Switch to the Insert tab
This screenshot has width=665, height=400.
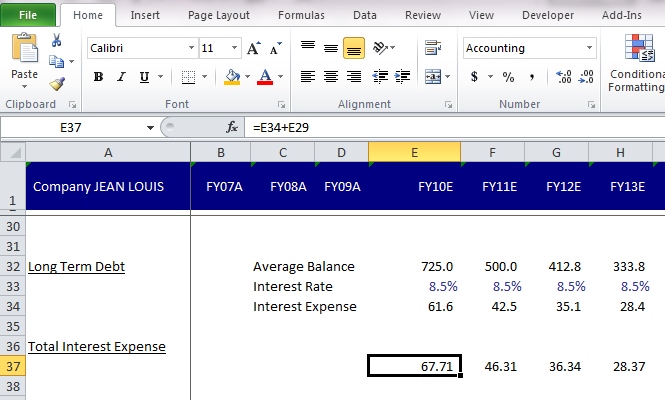[x=145, y=15]
